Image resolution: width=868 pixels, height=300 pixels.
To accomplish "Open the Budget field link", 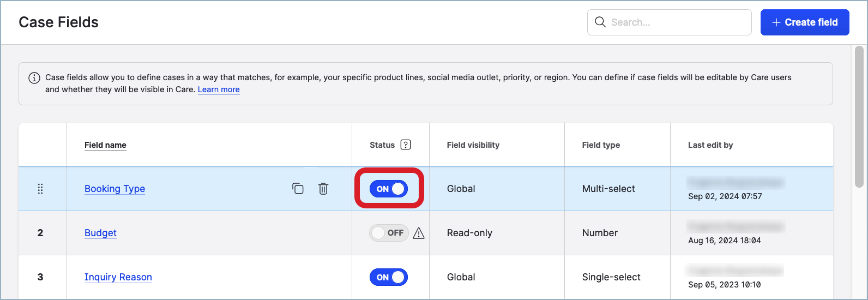I will click(100, 233).
